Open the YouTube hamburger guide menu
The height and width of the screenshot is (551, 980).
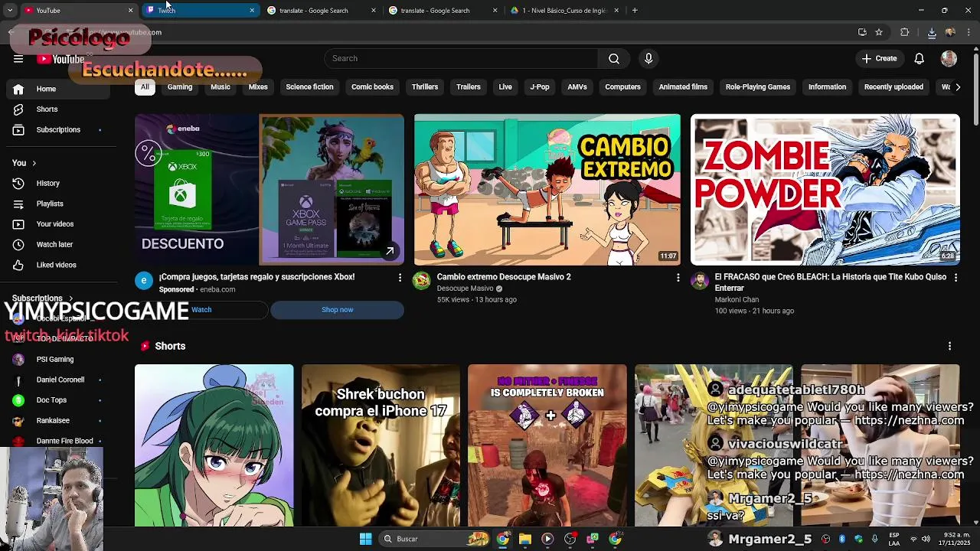pos(18,59)
